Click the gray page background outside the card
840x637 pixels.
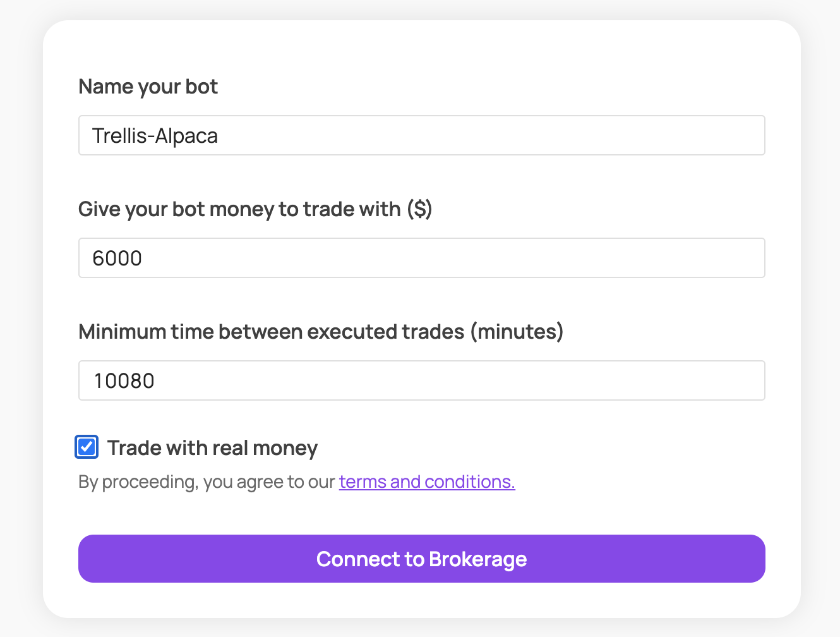(x=19, y=316)
